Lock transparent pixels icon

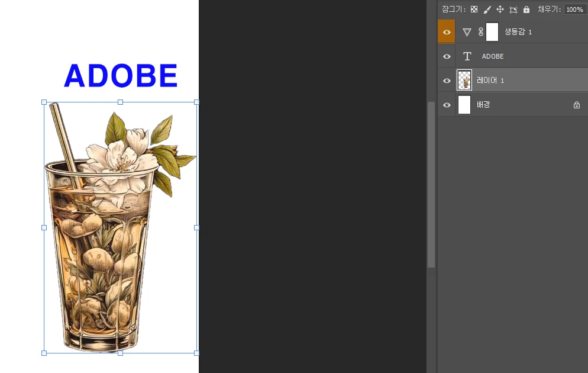point(474,9)
